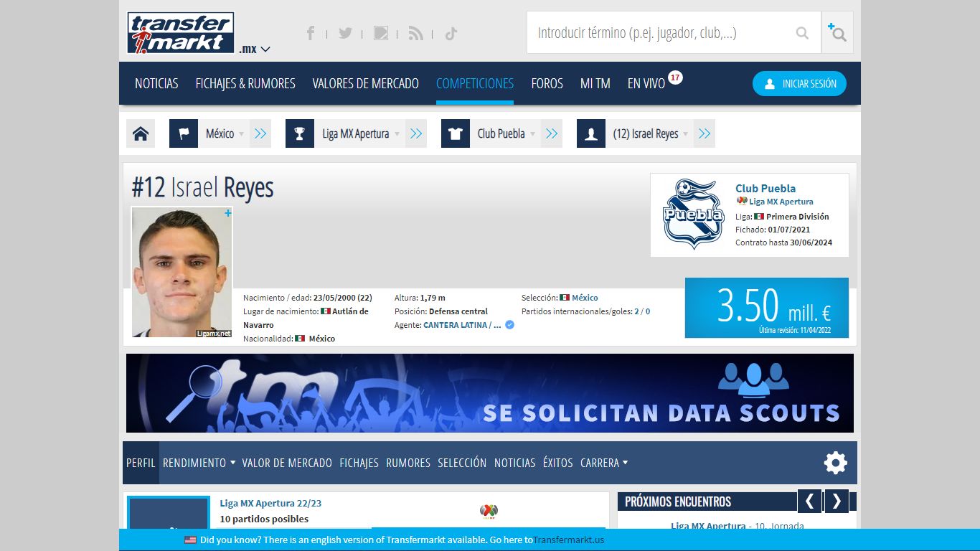
Task: Open the Twitter social icon
Action: [x=345, y=33]
